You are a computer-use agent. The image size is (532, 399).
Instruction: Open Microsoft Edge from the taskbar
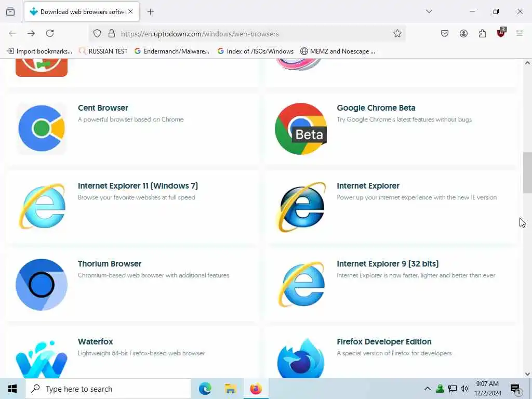click(x=205, y=389)
